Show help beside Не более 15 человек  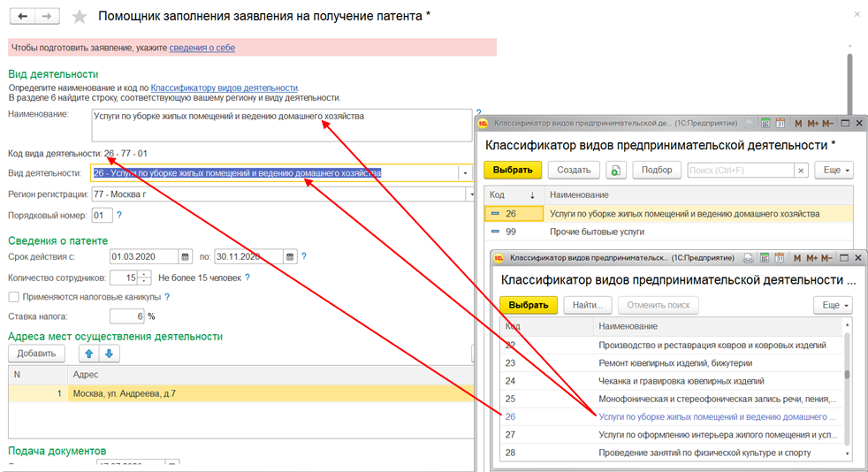coord(247,278)
